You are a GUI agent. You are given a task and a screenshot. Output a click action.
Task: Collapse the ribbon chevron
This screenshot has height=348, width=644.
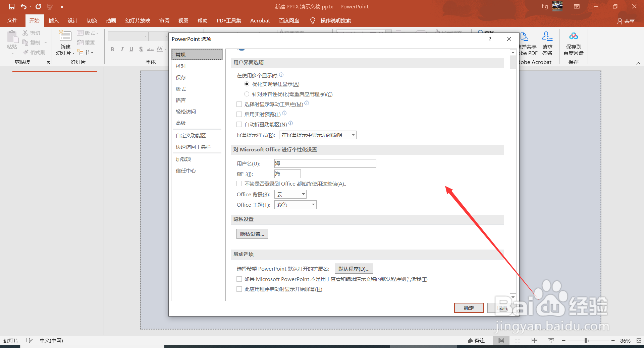click(x=638, y=63)
